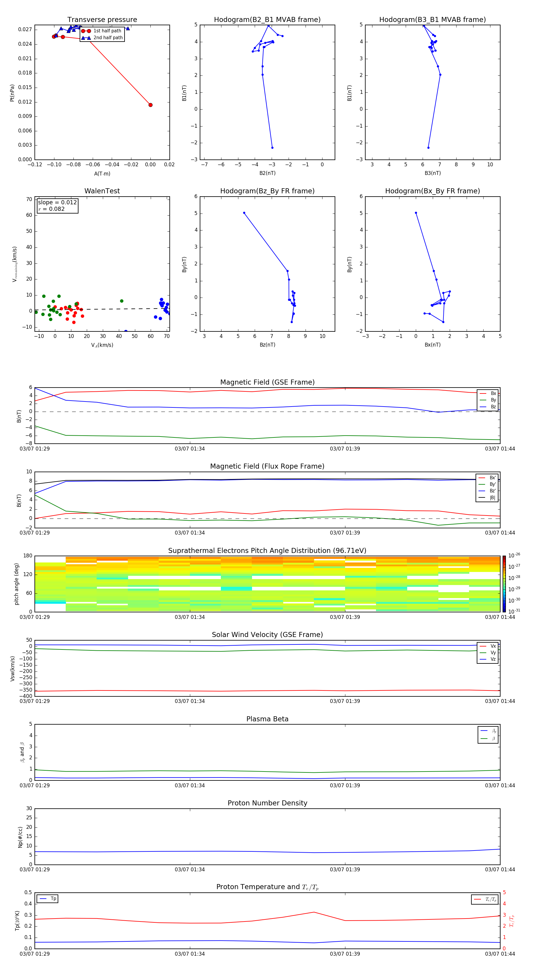The width and height of the screenshot is (535, 980).
Task: Select 'Tp' legend entry in temperature plot
Action: tap(48, 899)
